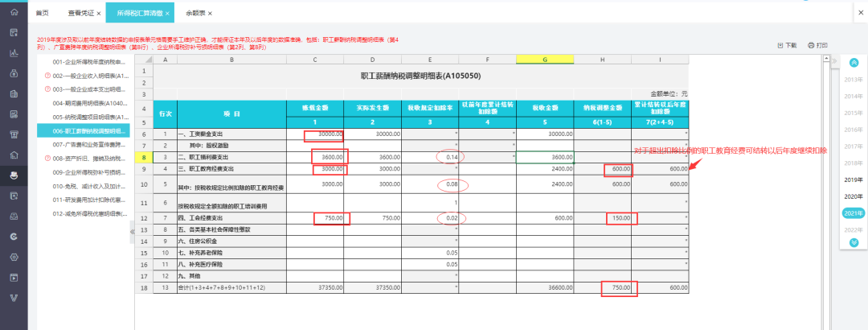The height and width of the screenshot is (330, 868).
Task: Click the lock-shaped icon in sidebar
Action: pyautogui.click(x=14, y=73)
